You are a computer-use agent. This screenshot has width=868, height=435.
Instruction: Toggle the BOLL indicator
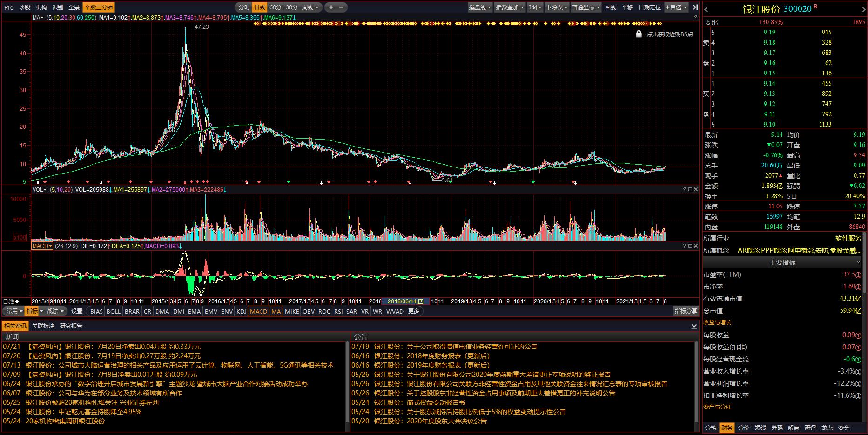point(114,311)
